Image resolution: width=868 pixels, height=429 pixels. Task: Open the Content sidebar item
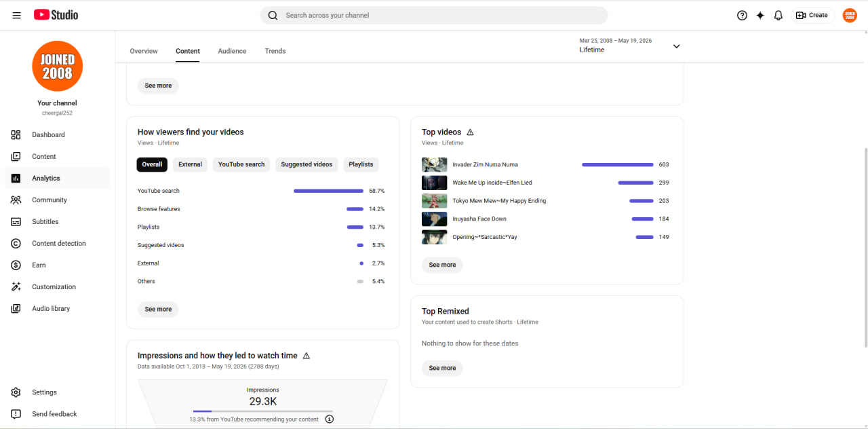coord(57,157)
